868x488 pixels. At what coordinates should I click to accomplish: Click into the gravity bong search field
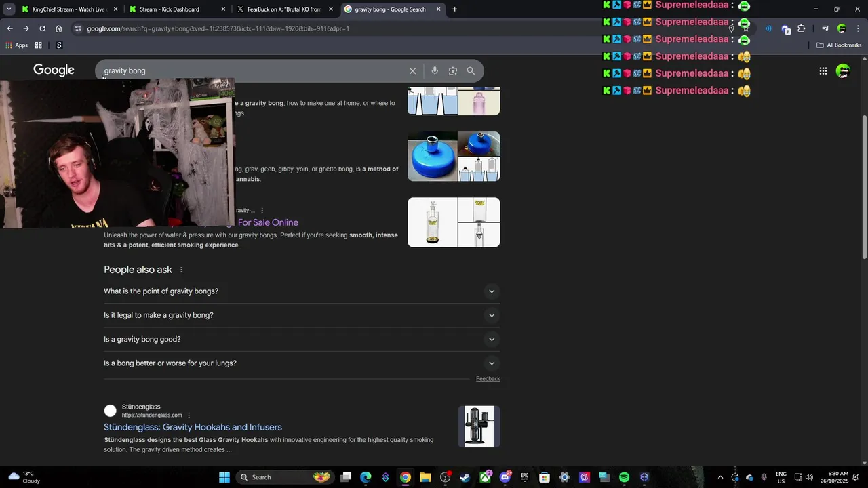(x=251, y=70)
